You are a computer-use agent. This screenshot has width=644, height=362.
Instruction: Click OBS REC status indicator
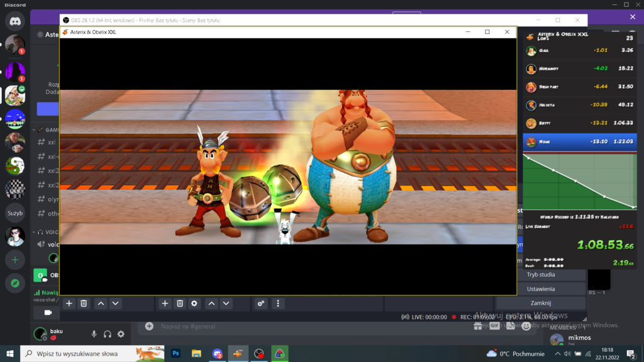(x=473, y=317)
